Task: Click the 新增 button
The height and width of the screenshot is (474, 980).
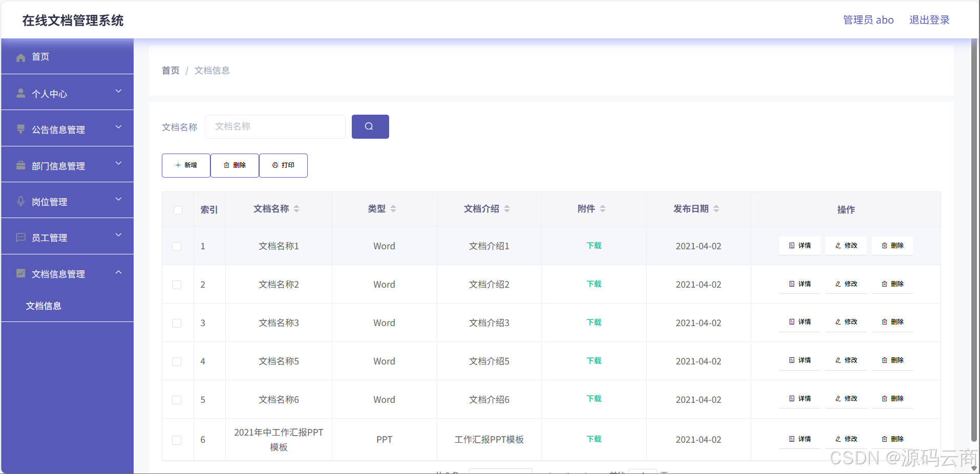Action: tap(186, 165)
